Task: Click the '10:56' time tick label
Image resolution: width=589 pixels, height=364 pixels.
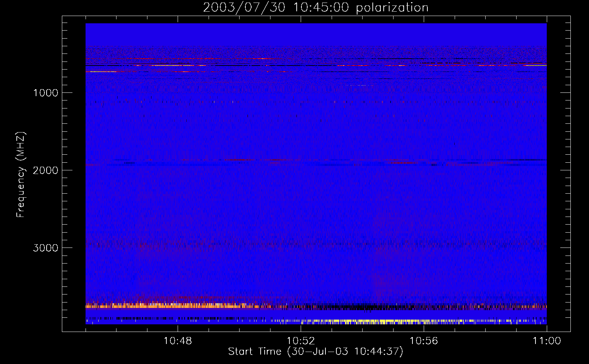Action: pos(424,341)
